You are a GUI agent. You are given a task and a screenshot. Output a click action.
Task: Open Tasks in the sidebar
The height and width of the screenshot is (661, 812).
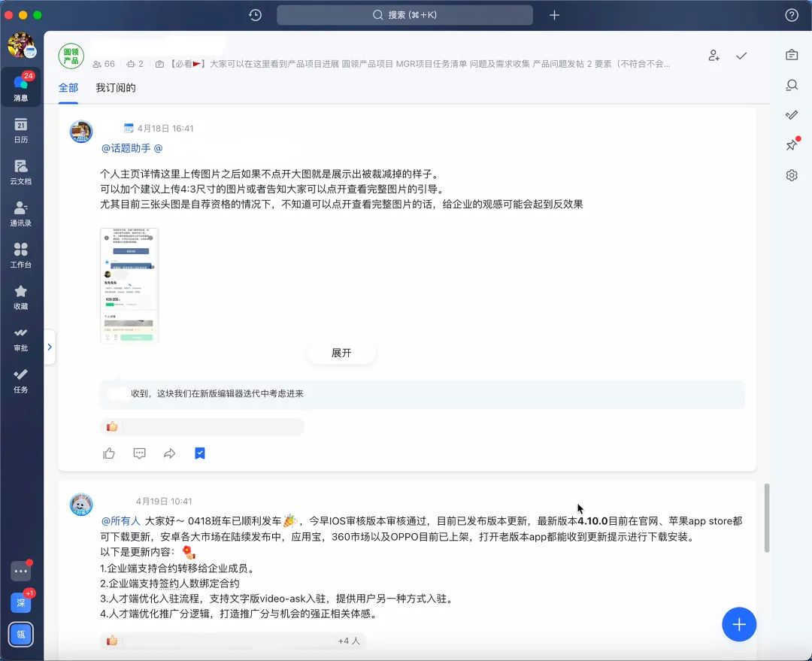pos(21,380)
